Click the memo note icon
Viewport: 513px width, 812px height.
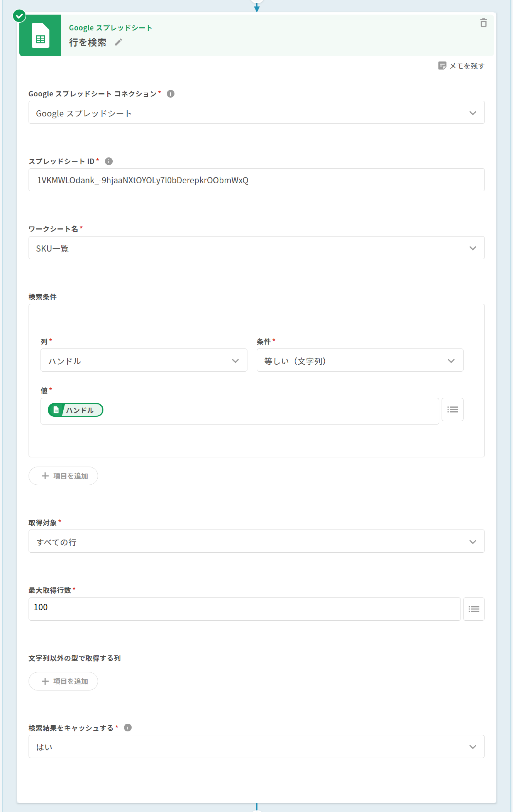tap(442, 66)
